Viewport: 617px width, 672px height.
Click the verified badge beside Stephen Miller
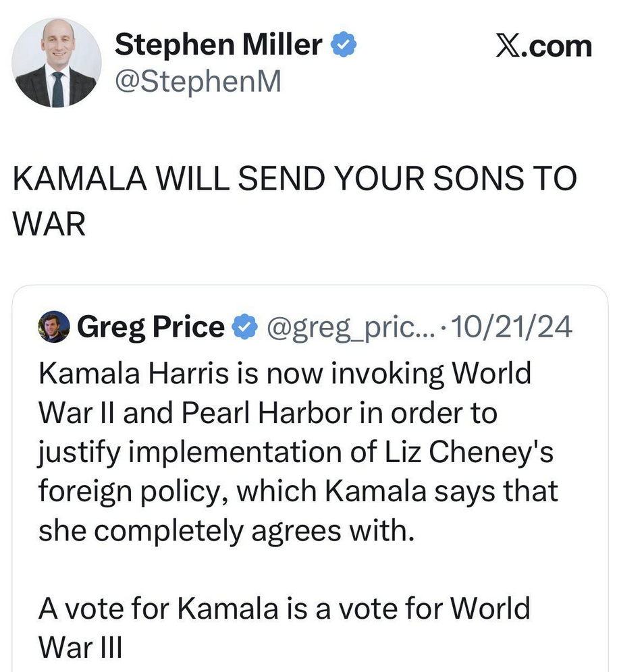point(345,45)
